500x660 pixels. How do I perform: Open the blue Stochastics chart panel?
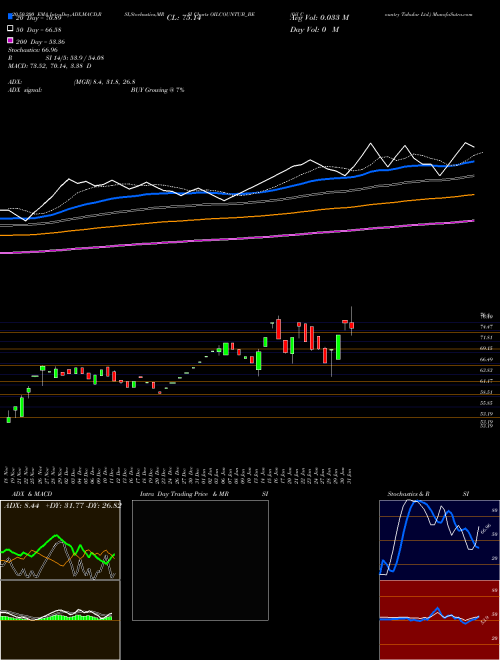(x=439, y=540)
